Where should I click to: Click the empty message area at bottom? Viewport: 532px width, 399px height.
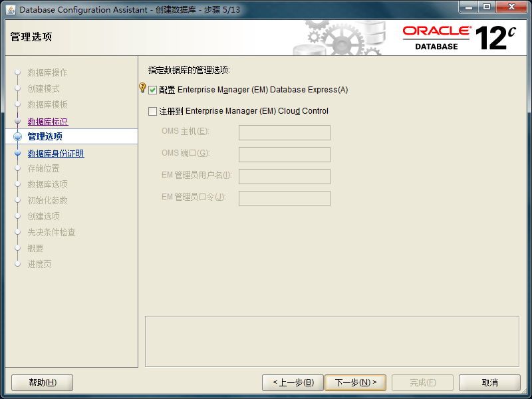(x=332, y=340)
